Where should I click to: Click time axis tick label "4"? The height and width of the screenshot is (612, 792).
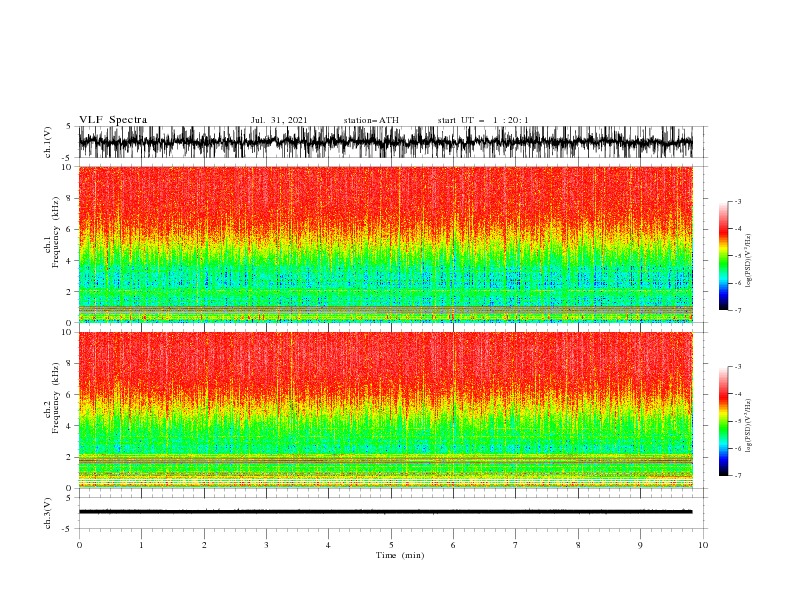328,545
